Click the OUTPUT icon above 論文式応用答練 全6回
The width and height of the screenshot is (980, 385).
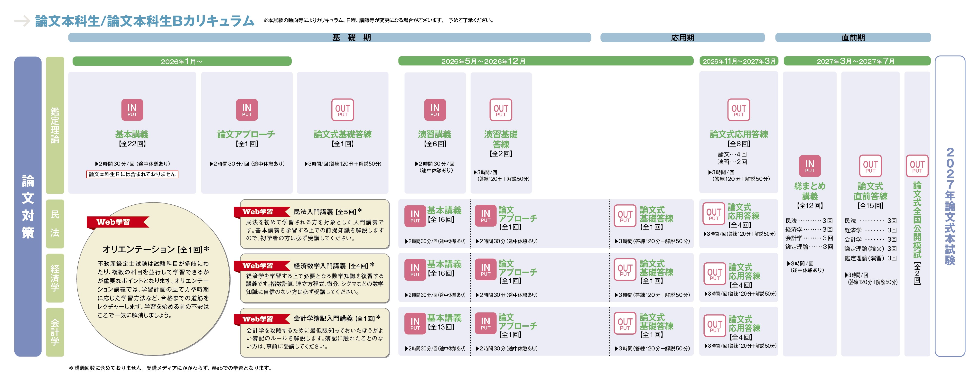(x=738, y=110)
